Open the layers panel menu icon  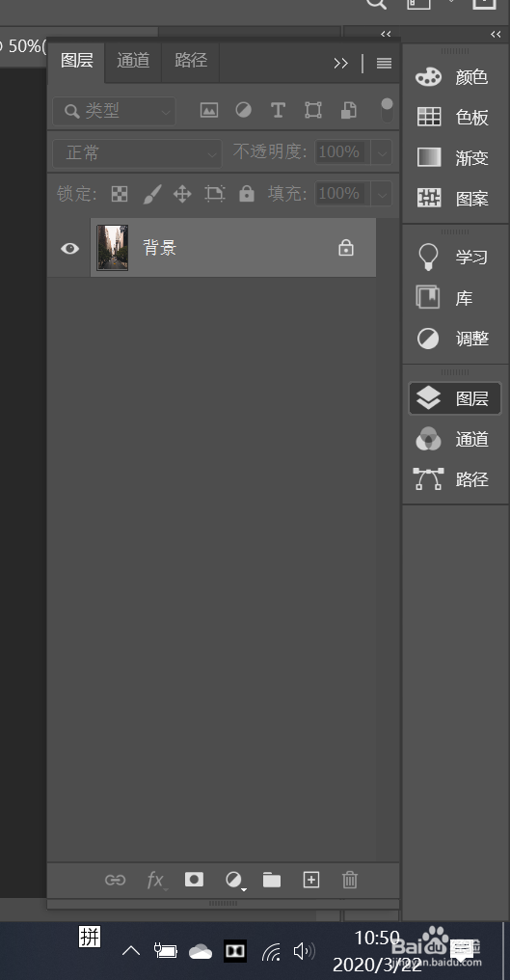[384, 63]
